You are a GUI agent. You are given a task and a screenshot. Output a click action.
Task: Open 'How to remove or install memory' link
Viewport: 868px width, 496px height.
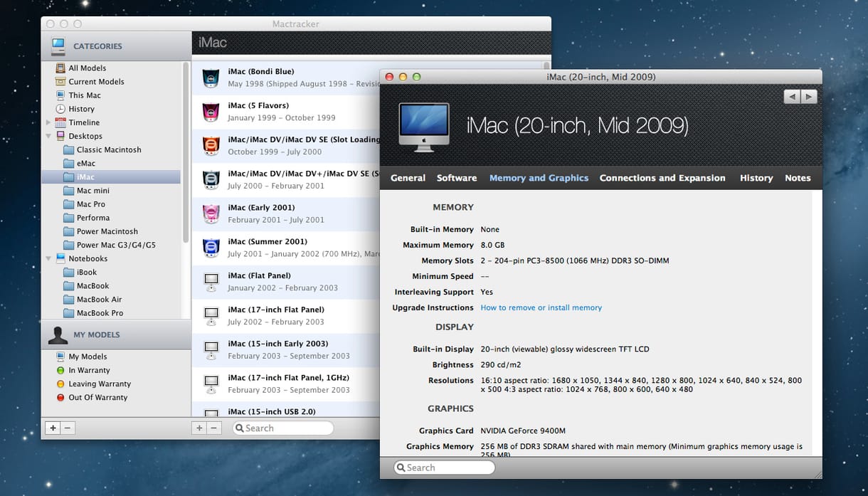541,308
